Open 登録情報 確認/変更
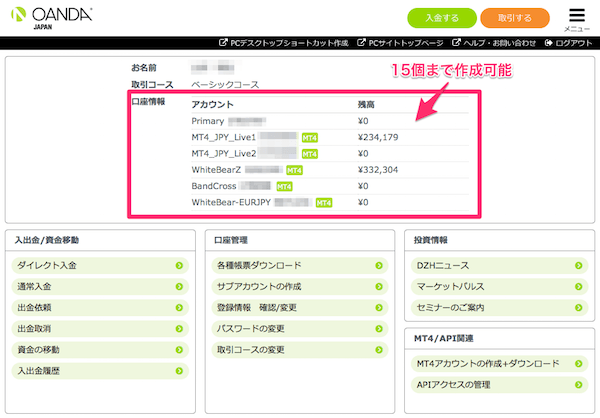This screenshot has width=600, height=418. pyautogui.click(x=300, y=308)
